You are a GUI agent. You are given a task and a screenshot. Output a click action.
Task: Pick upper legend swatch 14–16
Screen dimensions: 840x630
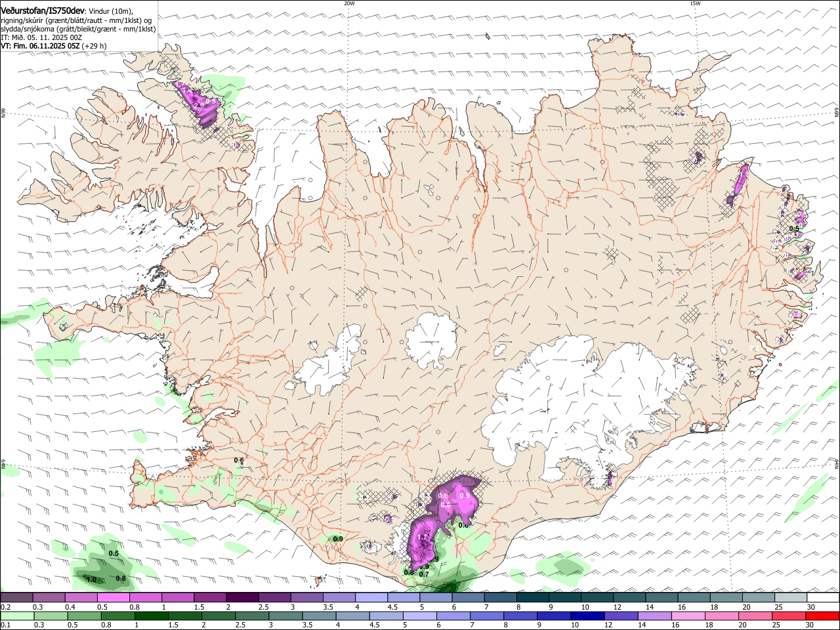pos(660,597)
